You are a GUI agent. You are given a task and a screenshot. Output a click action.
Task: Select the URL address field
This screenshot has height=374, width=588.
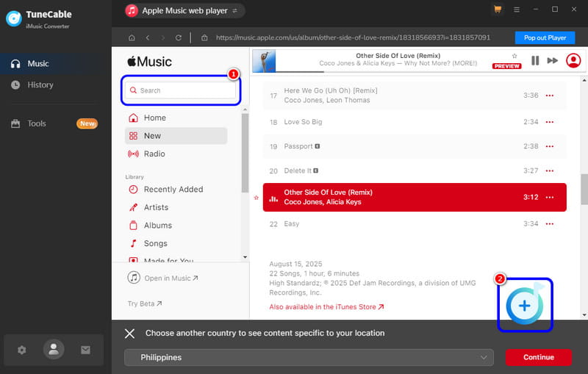click(x=353, y=37)
